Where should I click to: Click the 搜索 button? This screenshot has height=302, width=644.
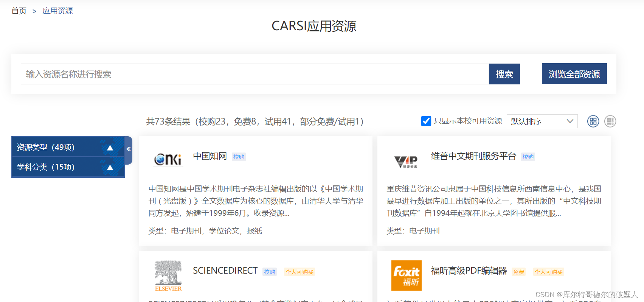[504, 74]
